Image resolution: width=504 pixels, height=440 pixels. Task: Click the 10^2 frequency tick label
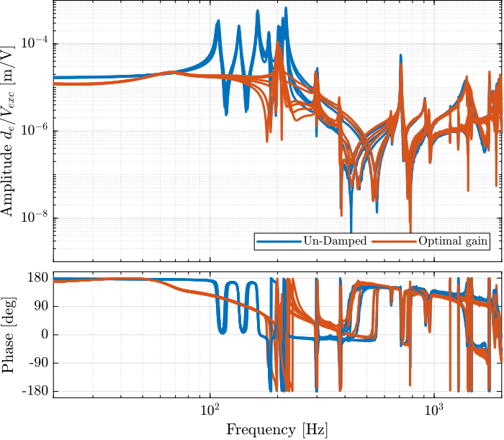click(x=210, y=409)
